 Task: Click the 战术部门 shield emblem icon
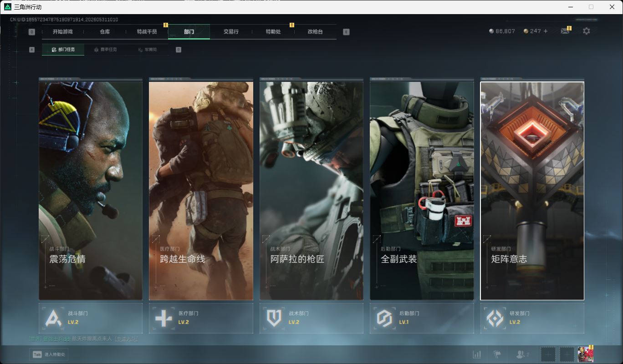pyautogui.click(x=274, y=318)
